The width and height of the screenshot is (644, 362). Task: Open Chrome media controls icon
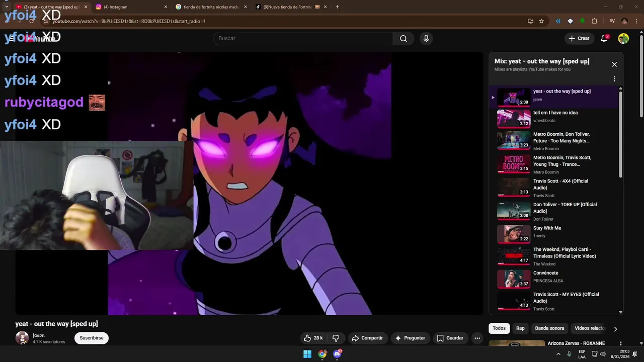(612, 21)
